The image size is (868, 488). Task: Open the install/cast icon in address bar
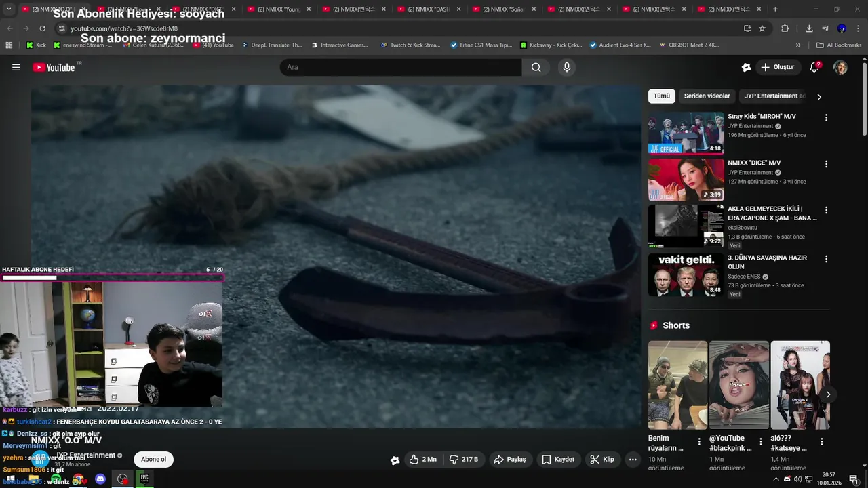tap(747, 28)
